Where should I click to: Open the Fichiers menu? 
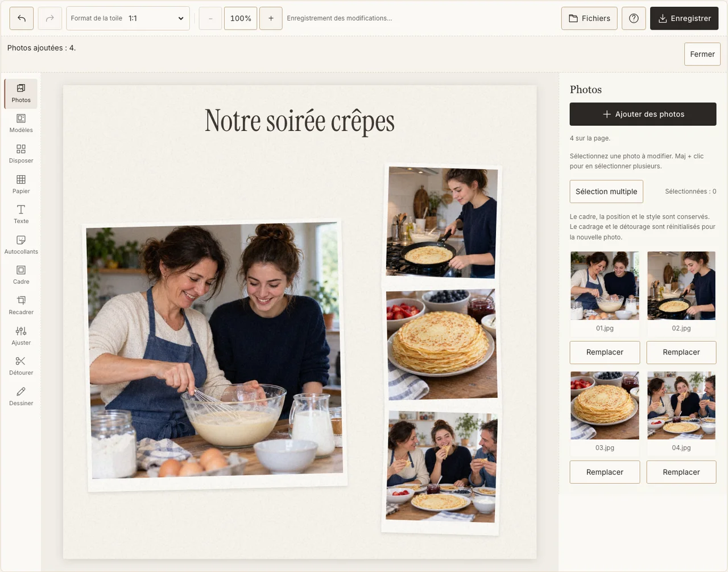click(x=589, y=18)
